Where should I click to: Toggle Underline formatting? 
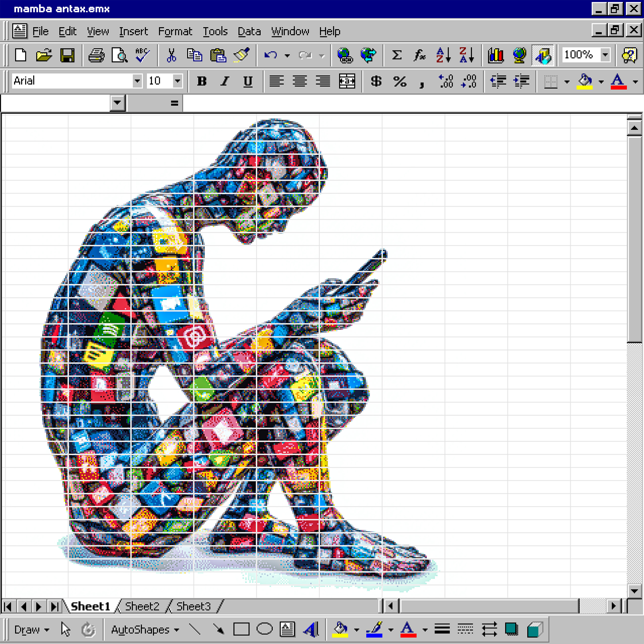point(248,81)
